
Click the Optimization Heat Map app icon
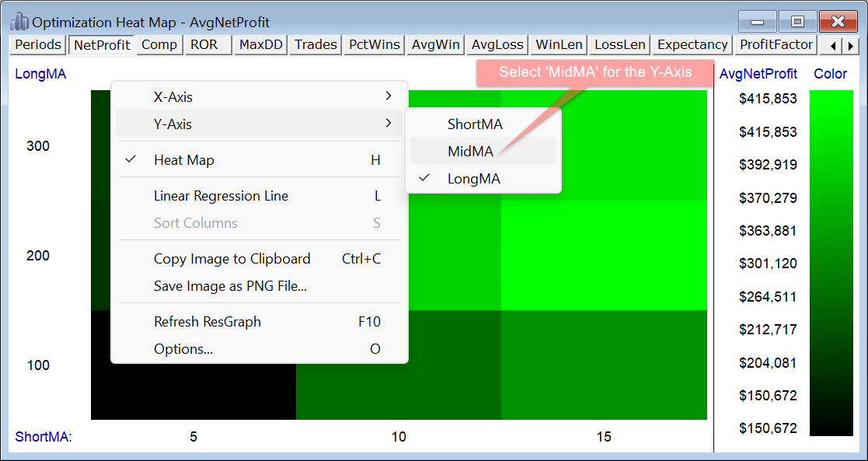19,22
